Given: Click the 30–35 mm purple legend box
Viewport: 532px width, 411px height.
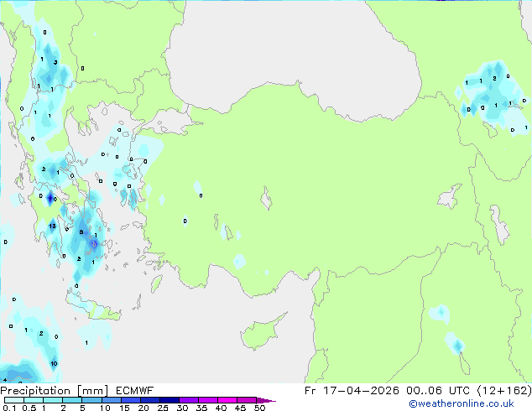Looking at the screenshot, I should tap(189, 400).
